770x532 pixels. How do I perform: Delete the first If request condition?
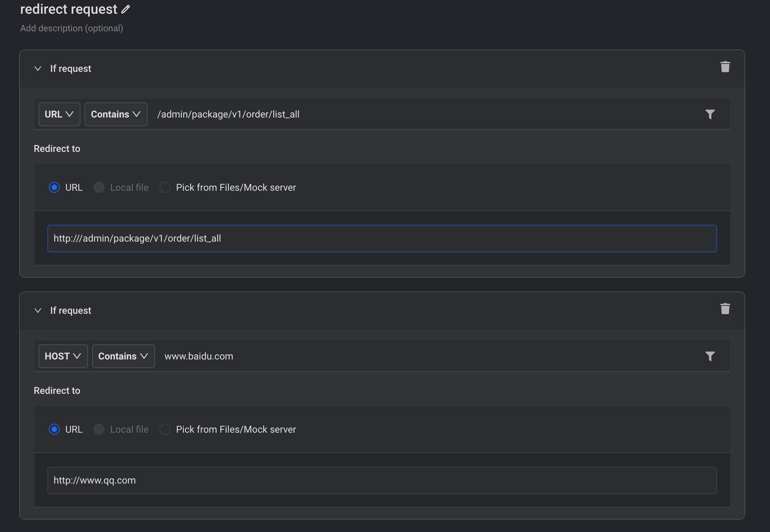pos(725,67)
